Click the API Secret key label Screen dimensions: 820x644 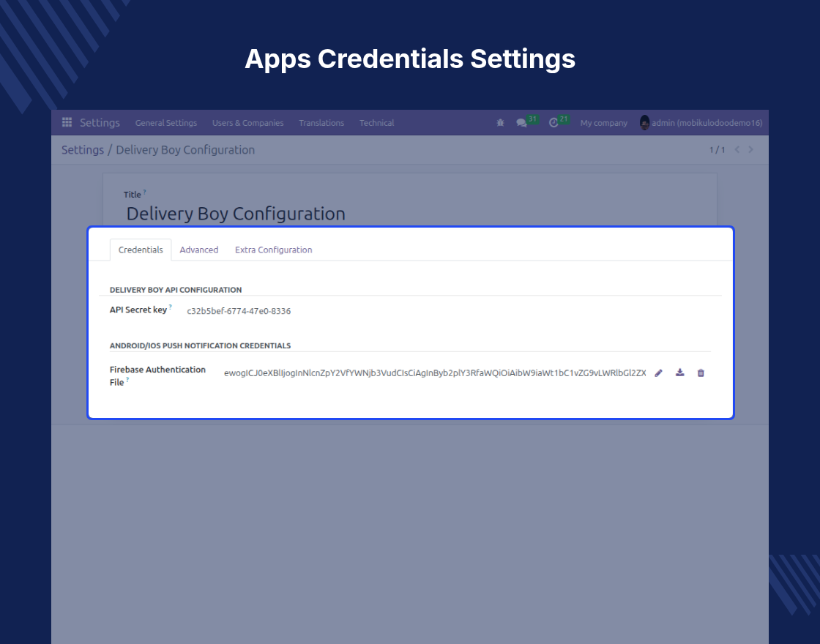(138, 310)
